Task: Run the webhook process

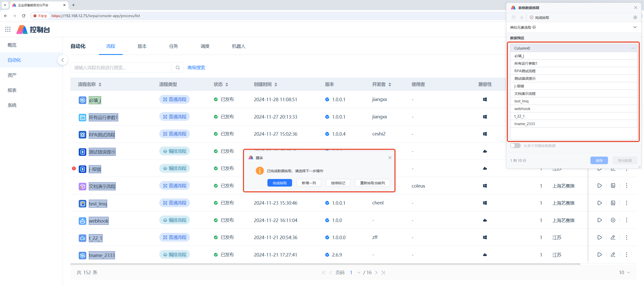Action: (x=600, y=220)
